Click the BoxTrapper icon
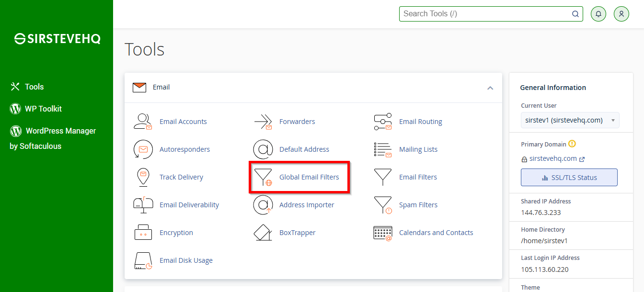 [x=263, y=233]
